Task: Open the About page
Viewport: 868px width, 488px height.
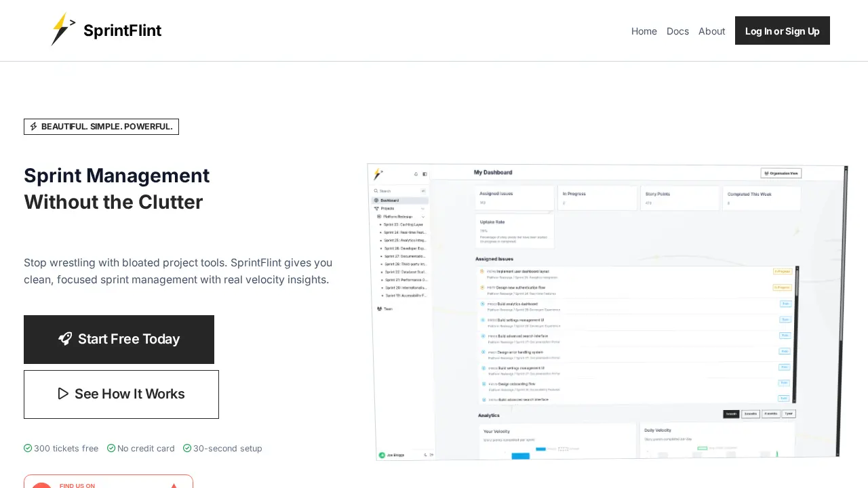Action: 711,31
